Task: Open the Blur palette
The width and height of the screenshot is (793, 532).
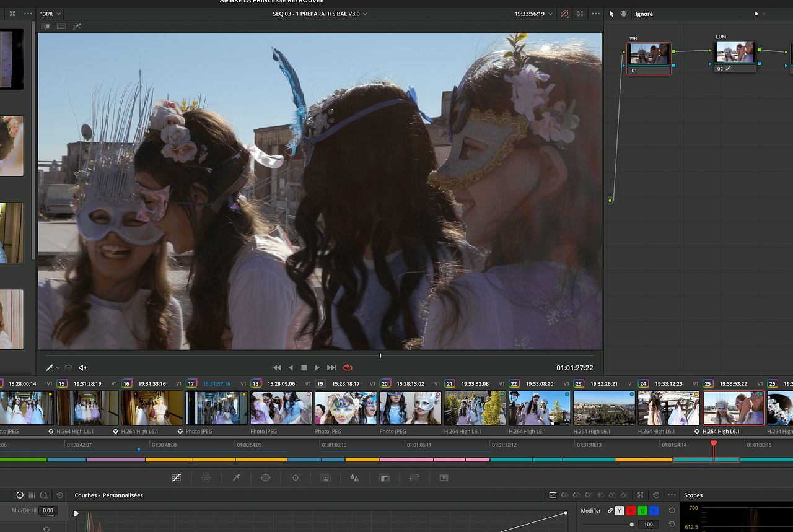Action: tap(354, 477)
